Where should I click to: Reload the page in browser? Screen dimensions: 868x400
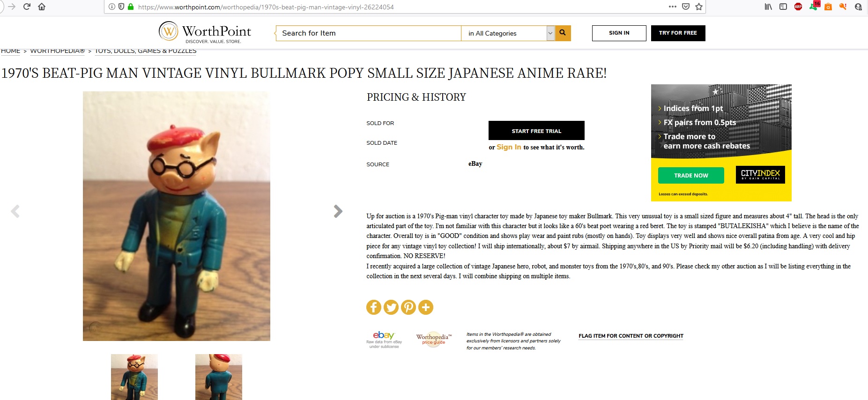point(27,7)
